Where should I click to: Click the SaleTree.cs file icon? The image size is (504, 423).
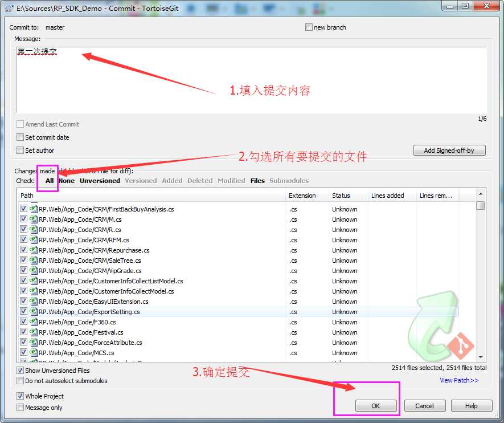click(34, 260)
